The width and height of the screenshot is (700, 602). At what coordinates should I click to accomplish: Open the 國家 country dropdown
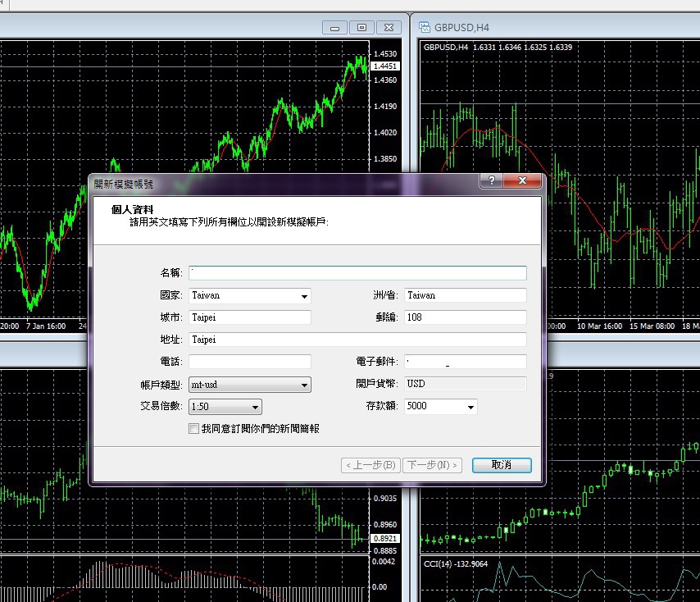click(304, 296)
